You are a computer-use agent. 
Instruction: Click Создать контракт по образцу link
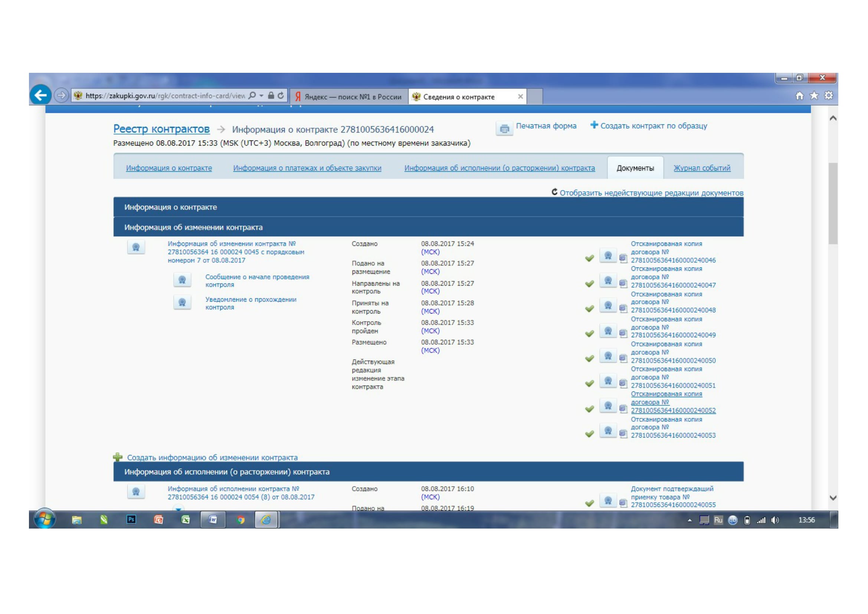point(653,126)
